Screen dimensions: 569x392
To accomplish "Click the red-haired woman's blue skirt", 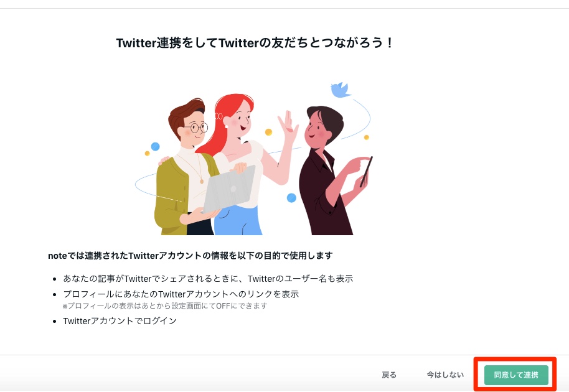I will (x=238, y=220).
